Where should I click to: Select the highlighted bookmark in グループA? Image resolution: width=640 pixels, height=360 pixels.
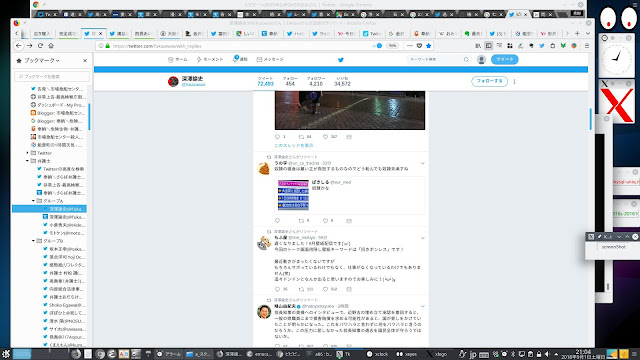point(49,209)
